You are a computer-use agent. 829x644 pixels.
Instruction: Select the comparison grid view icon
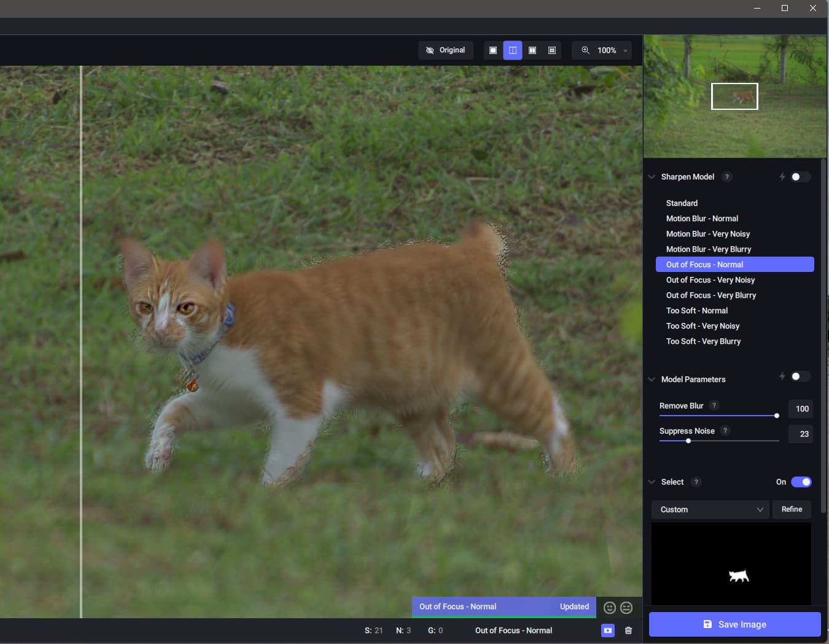click(x=552, y=50)
